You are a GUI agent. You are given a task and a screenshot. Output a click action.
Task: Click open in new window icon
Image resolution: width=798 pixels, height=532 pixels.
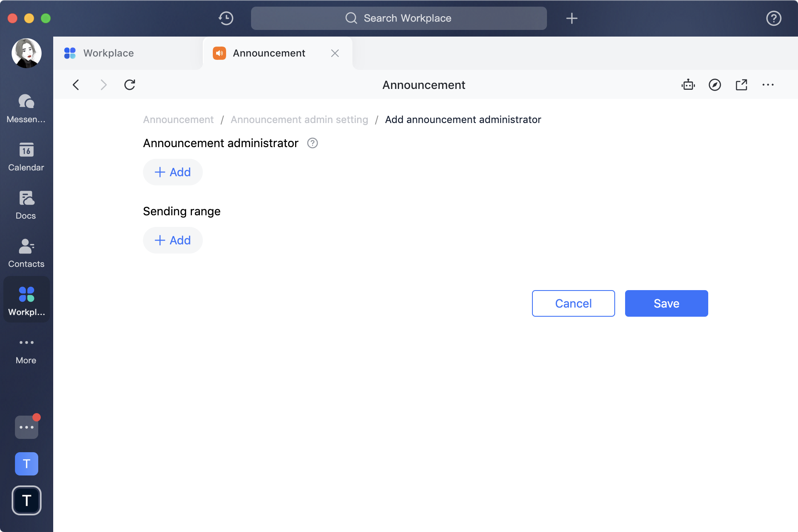pos(741,85)
